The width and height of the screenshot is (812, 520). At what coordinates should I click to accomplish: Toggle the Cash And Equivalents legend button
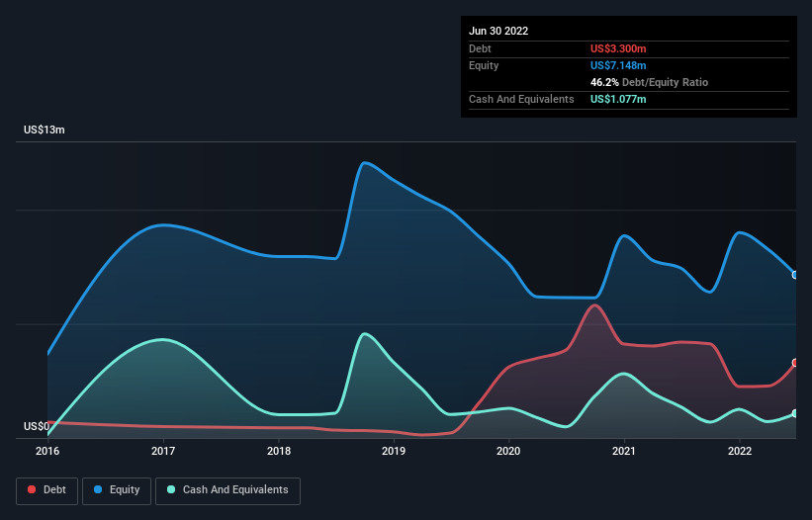[227, 490]
